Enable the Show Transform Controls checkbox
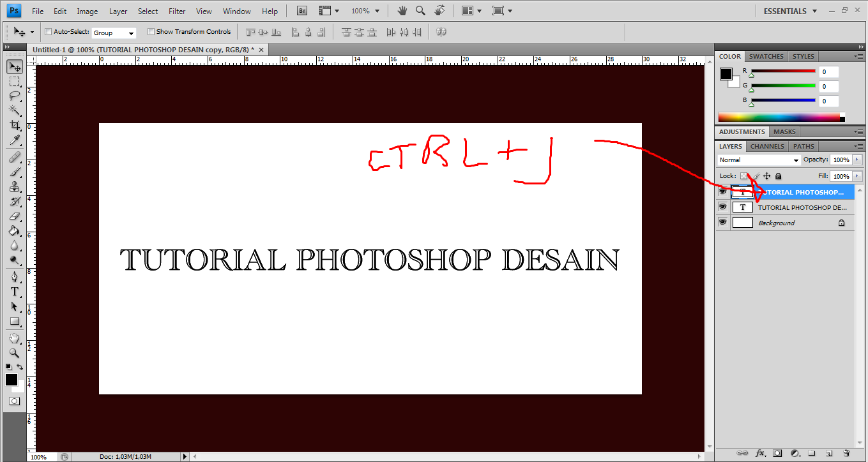The height and width of the screenshot is (462, 868). pos(151,32)
